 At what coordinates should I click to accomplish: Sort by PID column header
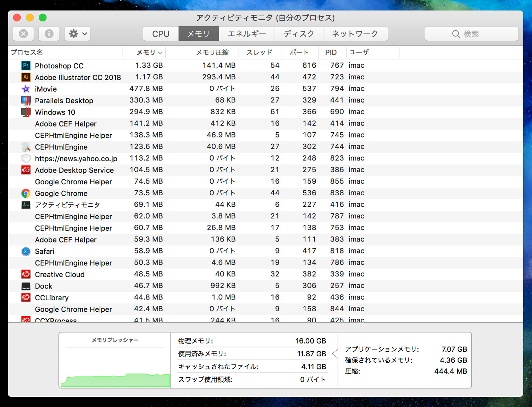332,52
